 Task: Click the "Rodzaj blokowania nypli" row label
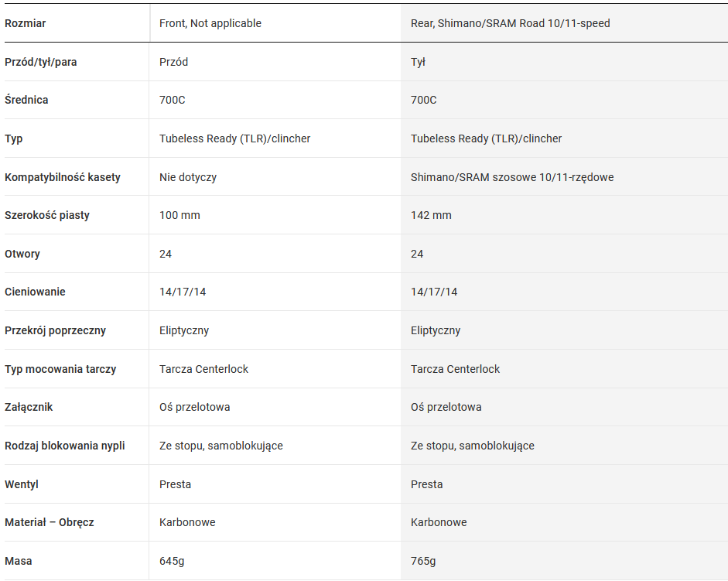tap(65, 446)
